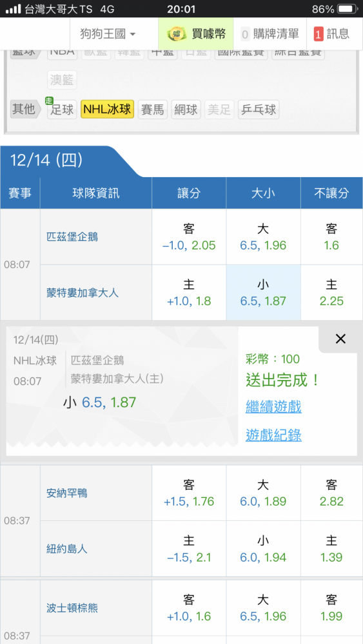Open the 購牌清單 count badge
This screenshot has height=644, width=363.
tap(245, 34)
